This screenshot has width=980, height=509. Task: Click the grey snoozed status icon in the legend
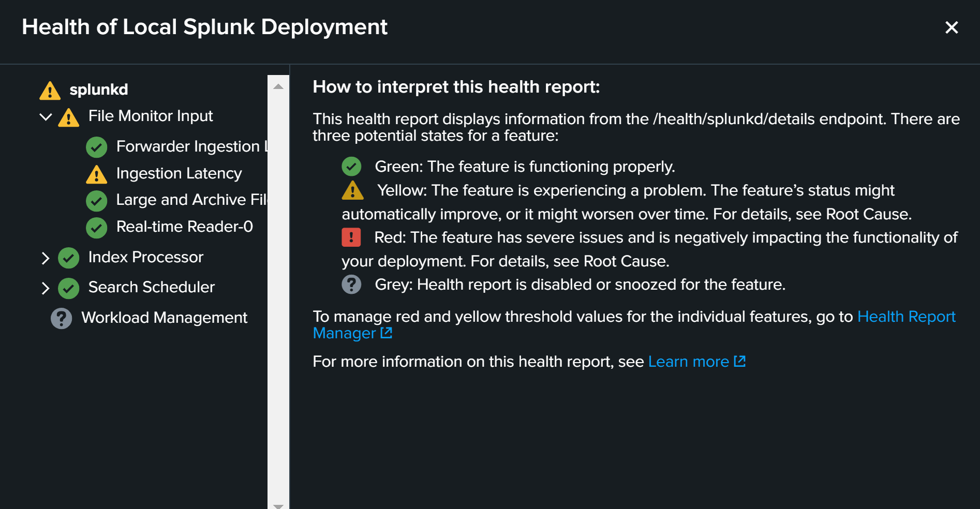click(x=351, y=284)
